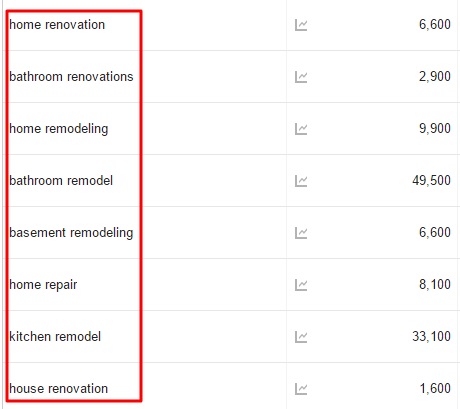The height and width of the screenshot is (409, 460).
Task: View trend chart for kitchen remodel
Action: click(x=301, y=337)
